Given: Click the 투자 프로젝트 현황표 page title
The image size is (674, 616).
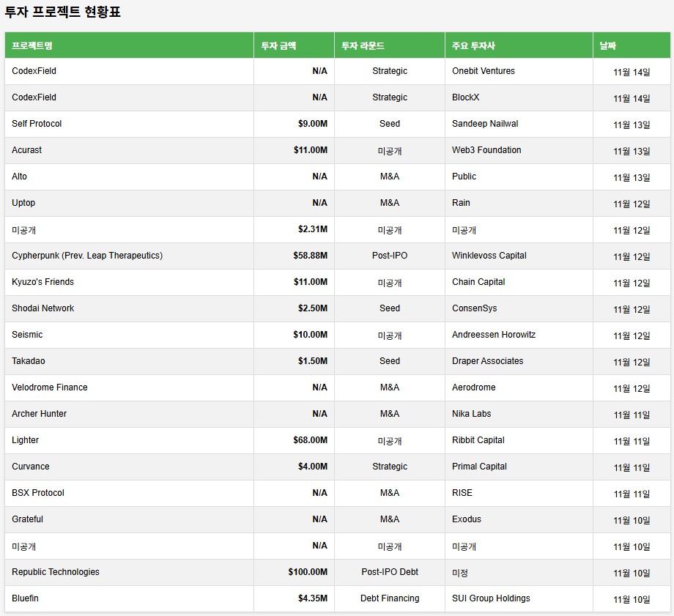Looking at the screenshot, I should (63, 12).
